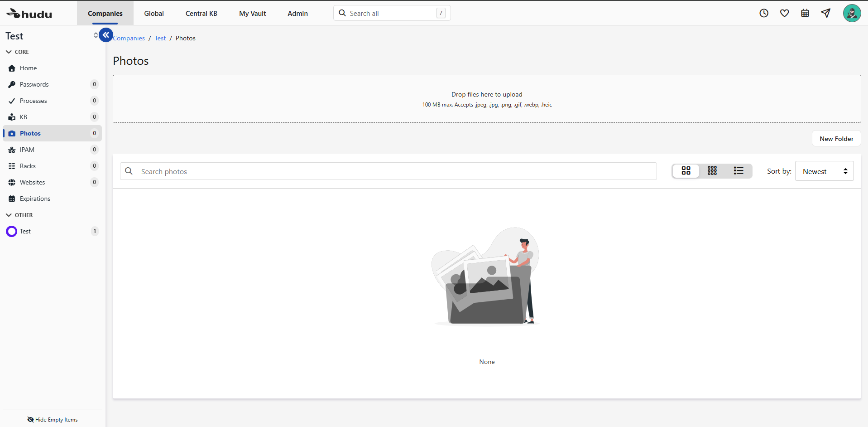Click the slash shortcut badge in search
The width and height of the screenshot is (868, 427).
click(441, 13)
